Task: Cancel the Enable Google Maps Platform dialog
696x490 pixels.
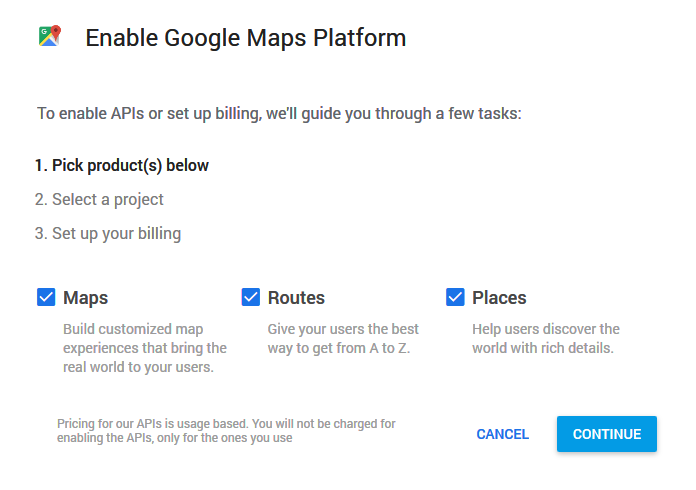Action: (x=502, y=434)
